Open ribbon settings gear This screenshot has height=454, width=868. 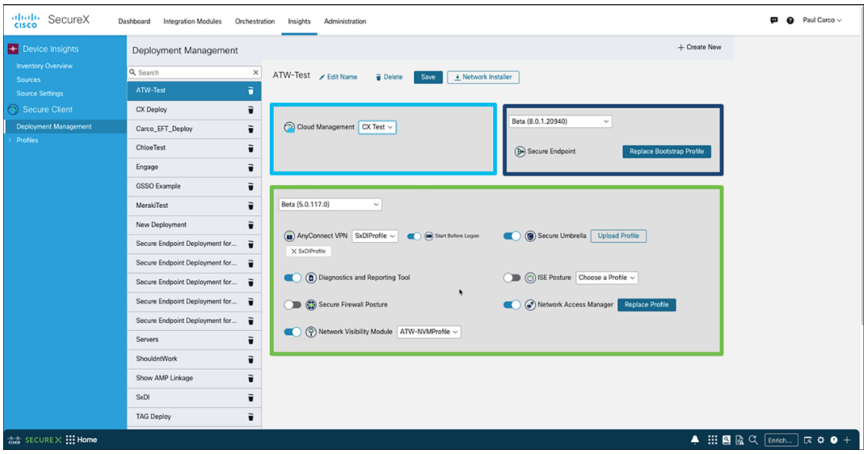coord(821,441)
